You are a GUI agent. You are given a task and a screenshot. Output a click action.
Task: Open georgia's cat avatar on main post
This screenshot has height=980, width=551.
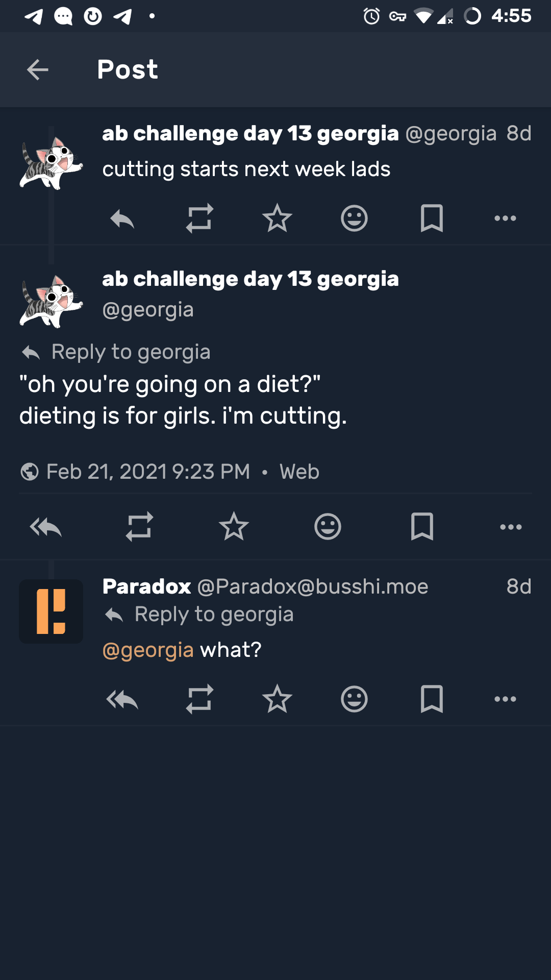point(51,301)
